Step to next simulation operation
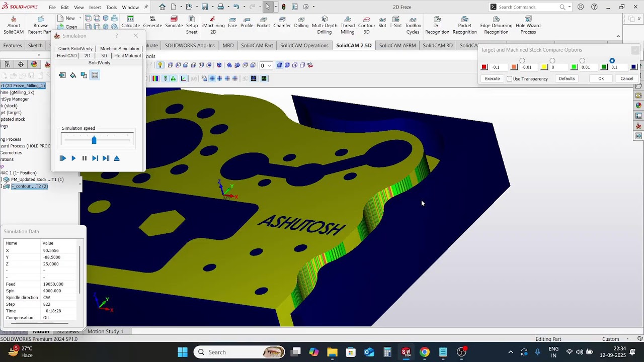644x362 pixels. pyautogui.click(x=106, y=158)
